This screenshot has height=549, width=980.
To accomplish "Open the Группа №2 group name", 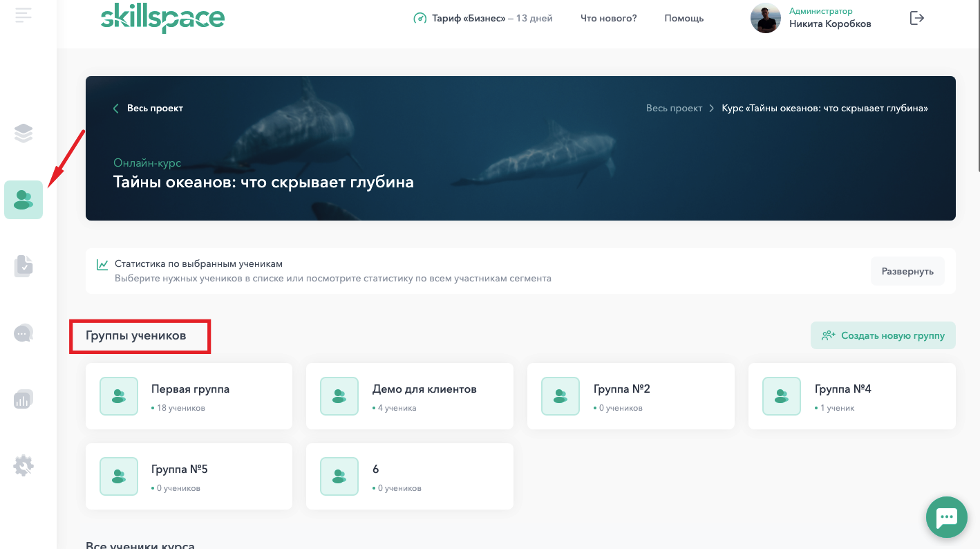I will pos(622,389).
